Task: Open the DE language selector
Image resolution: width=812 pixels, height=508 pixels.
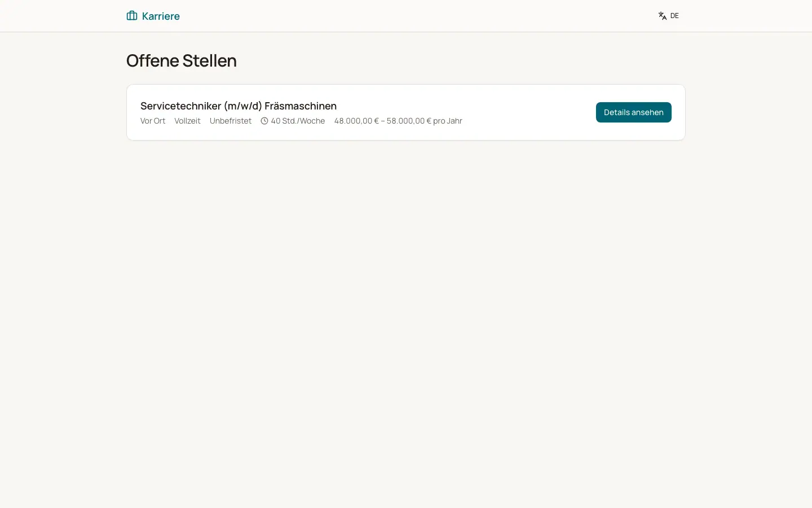Action: click(x=669, y=16)
